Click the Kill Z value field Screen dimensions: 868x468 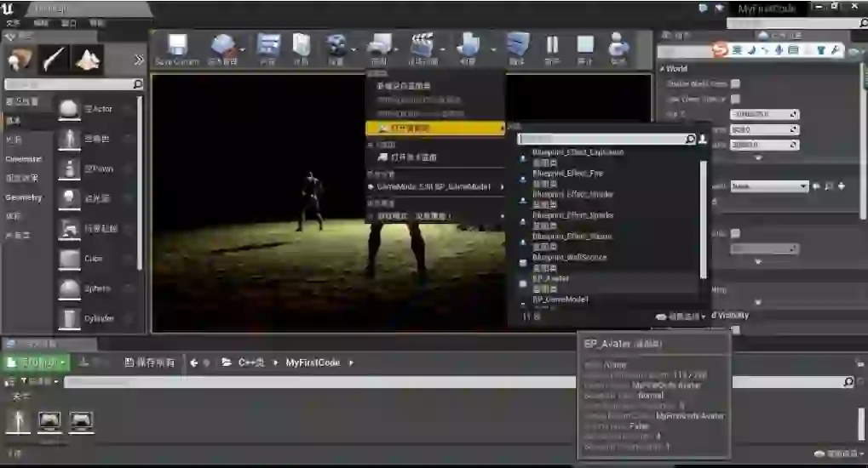click(764, 114)
